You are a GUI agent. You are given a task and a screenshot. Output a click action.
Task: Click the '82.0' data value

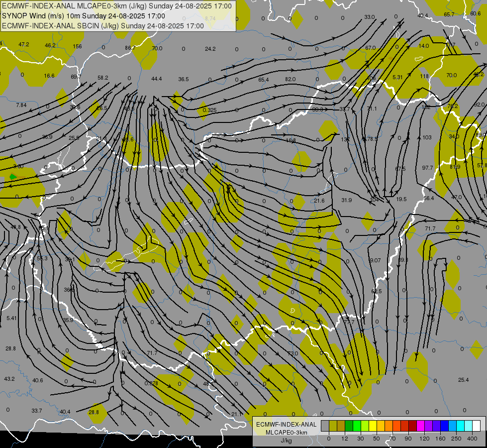pos(290,79)
